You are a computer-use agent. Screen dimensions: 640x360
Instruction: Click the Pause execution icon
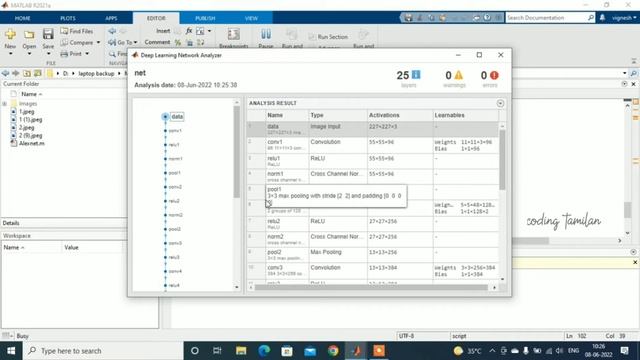266,34
